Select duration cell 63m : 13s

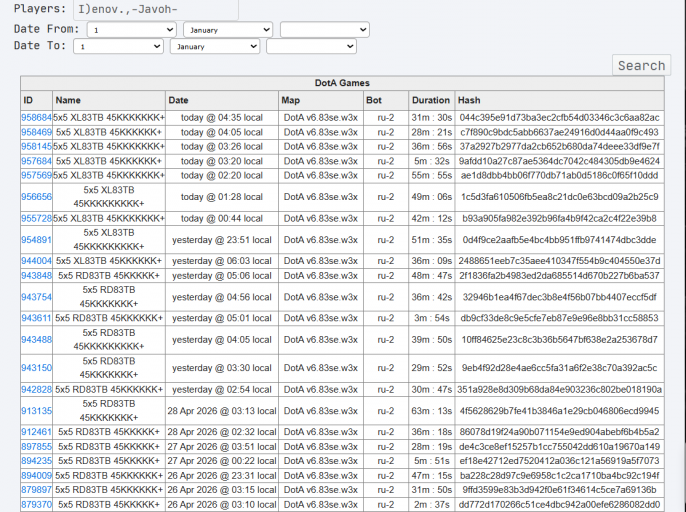[431, 411]
